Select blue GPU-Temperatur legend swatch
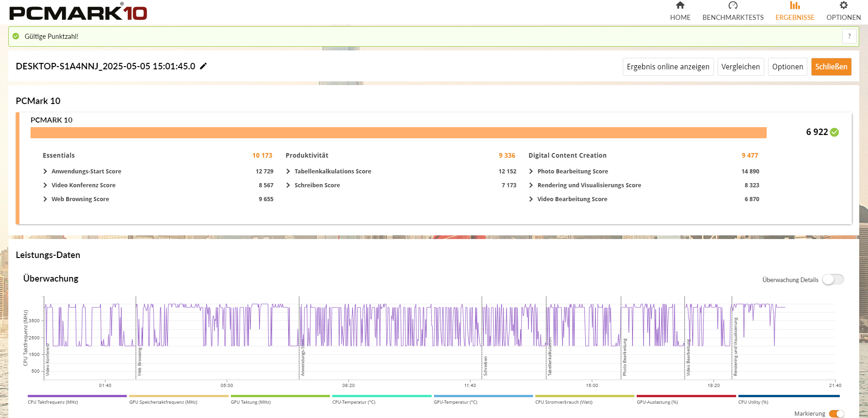The height and width of the screenshot is (418, 868). point(484,396)
